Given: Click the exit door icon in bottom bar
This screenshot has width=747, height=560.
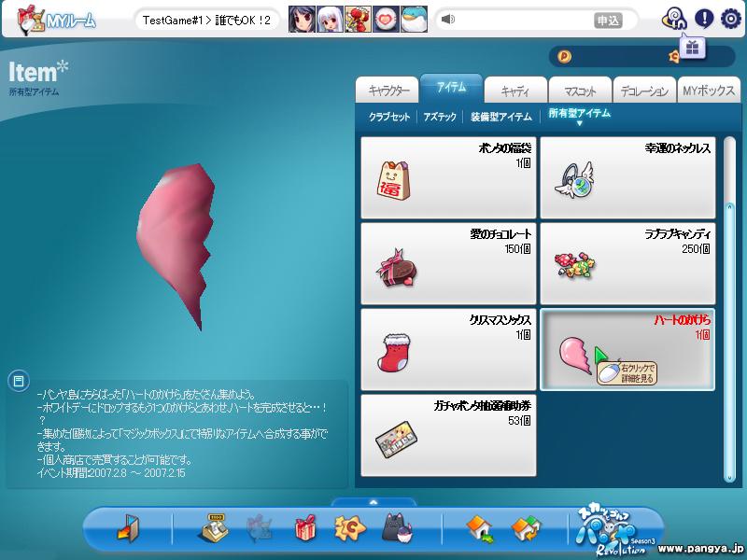Looking at the screenshot, I should tap(129, 527).
